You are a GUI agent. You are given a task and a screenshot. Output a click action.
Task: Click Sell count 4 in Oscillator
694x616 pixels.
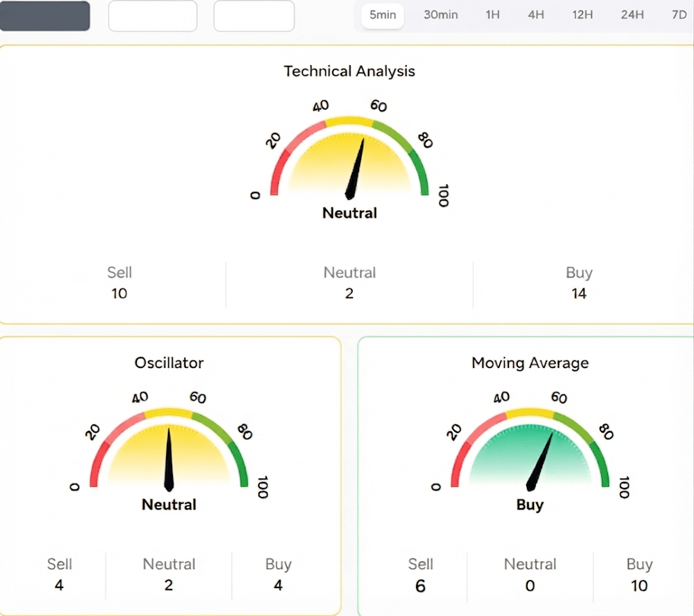tap(59, 585)
